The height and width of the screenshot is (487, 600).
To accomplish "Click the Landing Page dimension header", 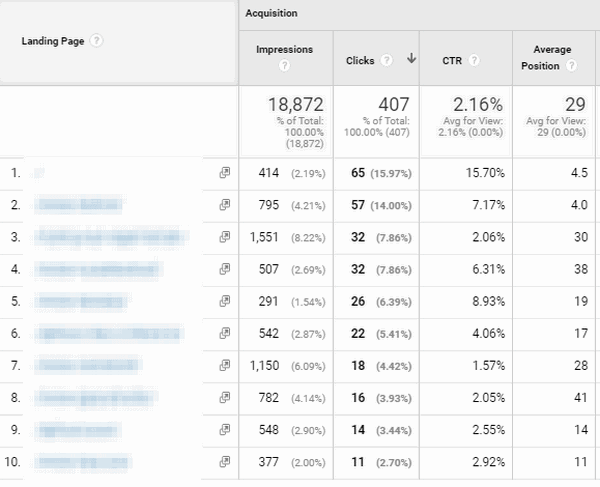I will point(53,41).
